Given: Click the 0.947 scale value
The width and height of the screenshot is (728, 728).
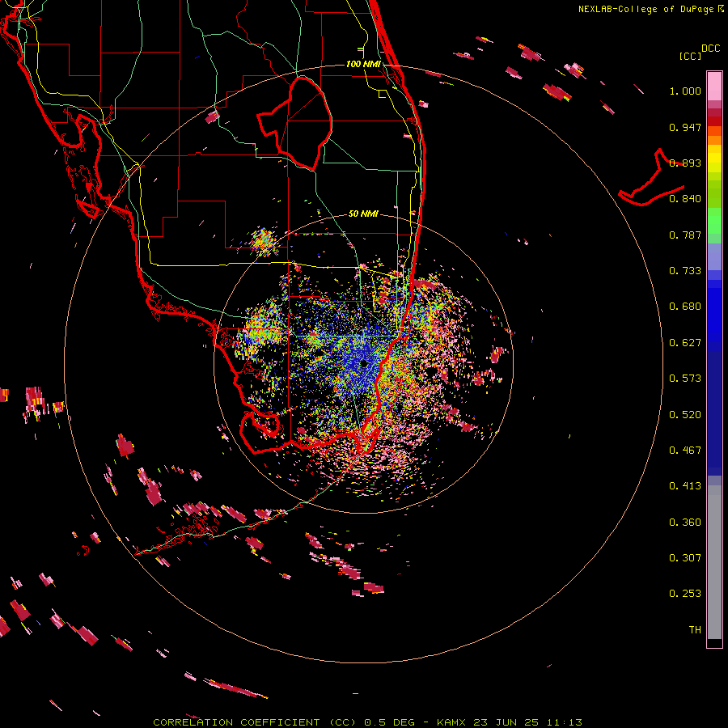Looking at the screenshot, I should tap(685, 127).
